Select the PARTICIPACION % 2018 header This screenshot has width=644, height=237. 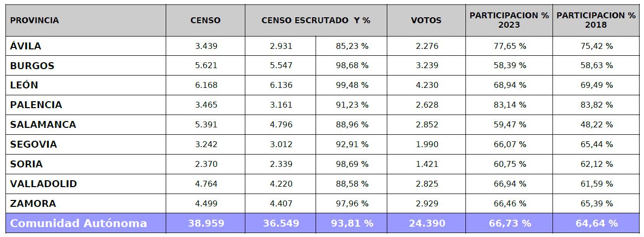click(x=596, y=20)
